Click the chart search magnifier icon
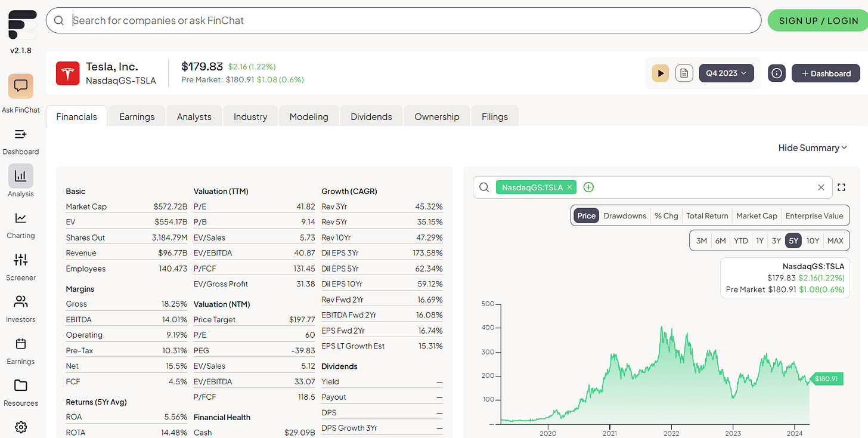The width and height of the screenshot is (868, 438). (484, 187)
